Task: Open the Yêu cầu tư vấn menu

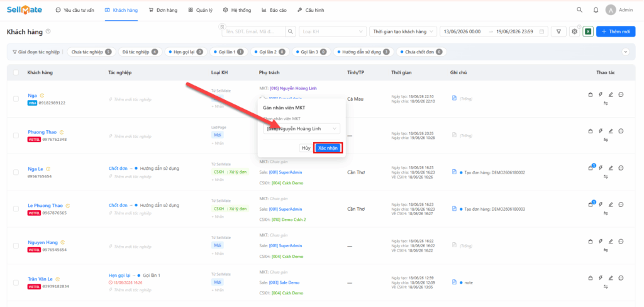Action: coord(75,10)
